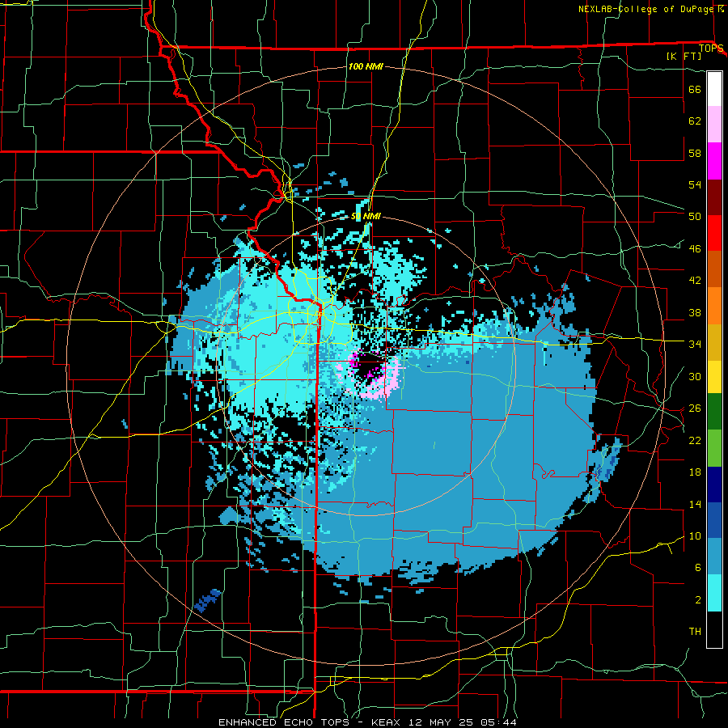
Task: Click the white 66 kft legend color
Action: [714, 89]
